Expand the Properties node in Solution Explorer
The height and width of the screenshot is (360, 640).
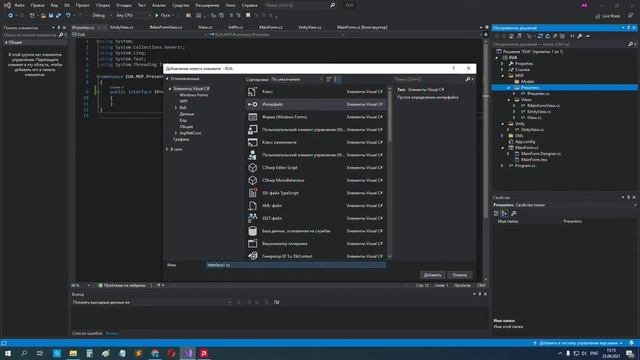[502, 64]
